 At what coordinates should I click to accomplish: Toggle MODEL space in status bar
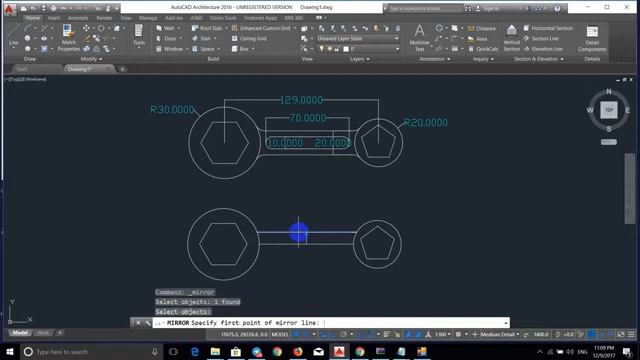pyautogui.click(x=280, y=334)
